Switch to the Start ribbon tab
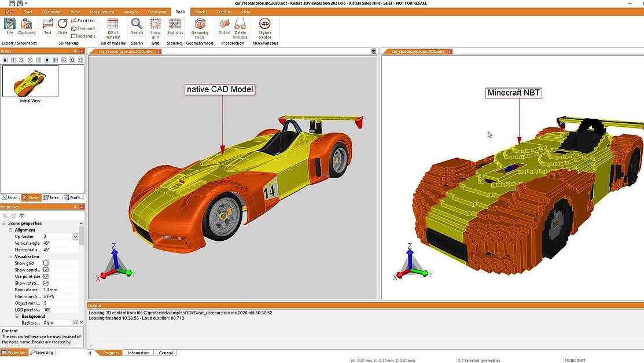Viewport: 644px width, 363px height. tap(28, 12)
